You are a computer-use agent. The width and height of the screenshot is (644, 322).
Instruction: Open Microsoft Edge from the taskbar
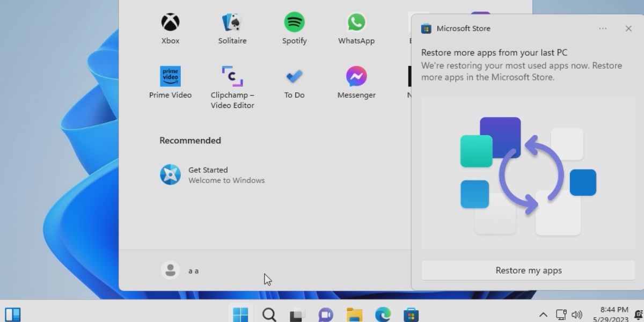point(382,314)
